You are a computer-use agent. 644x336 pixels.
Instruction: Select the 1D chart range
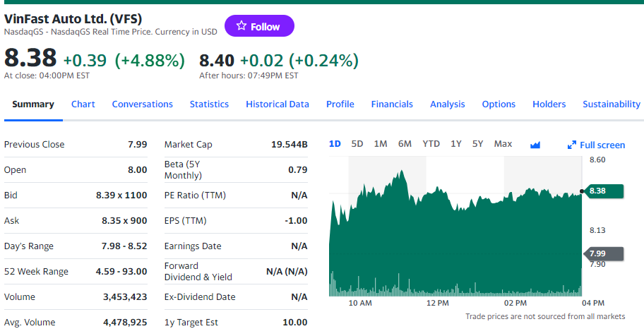point(335,144)
